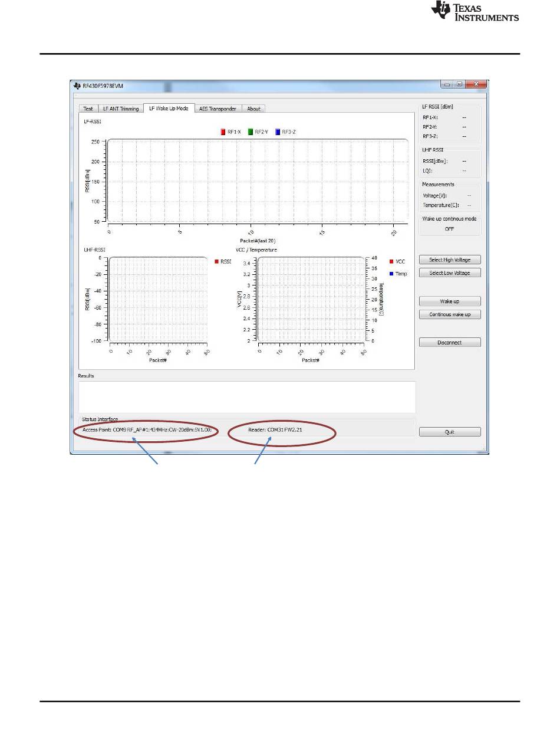
Task: Click the UHF-RSSI chart plot area
Action: point(158,299)
